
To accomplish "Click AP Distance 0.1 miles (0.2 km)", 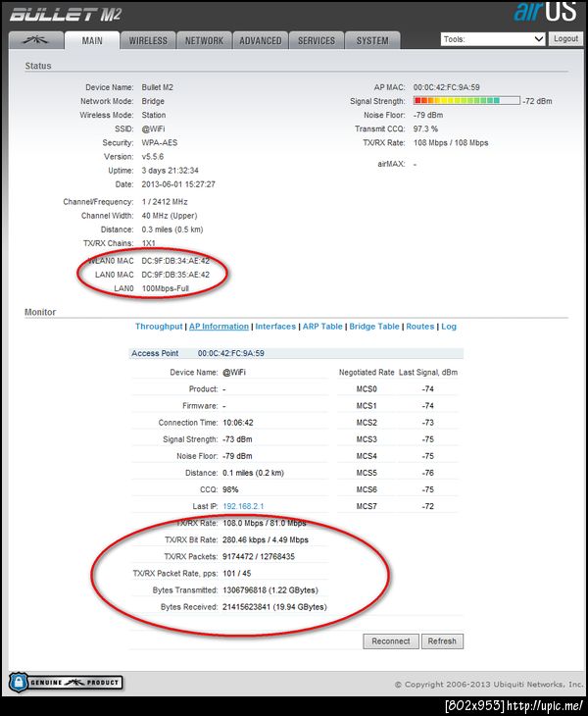I will (x=253, y=473).
